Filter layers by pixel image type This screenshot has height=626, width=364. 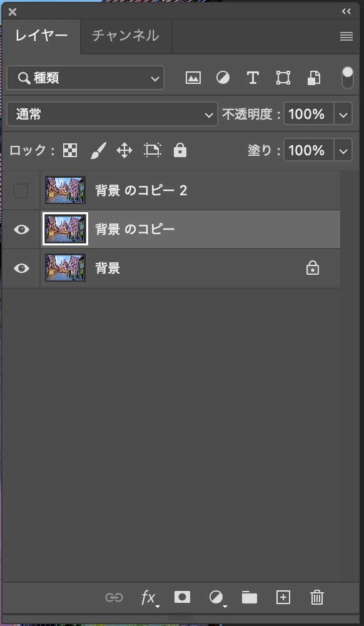193,78
